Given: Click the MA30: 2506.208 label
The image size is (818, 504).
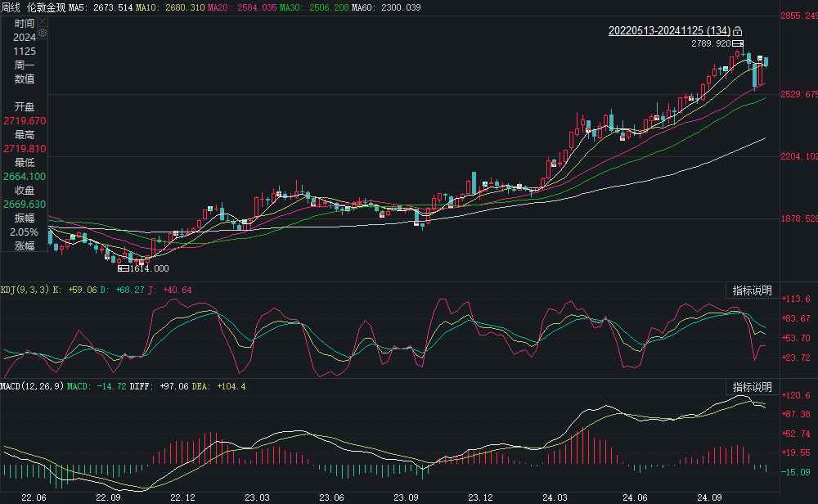Looking at the screenshot, I should (314, 7).
